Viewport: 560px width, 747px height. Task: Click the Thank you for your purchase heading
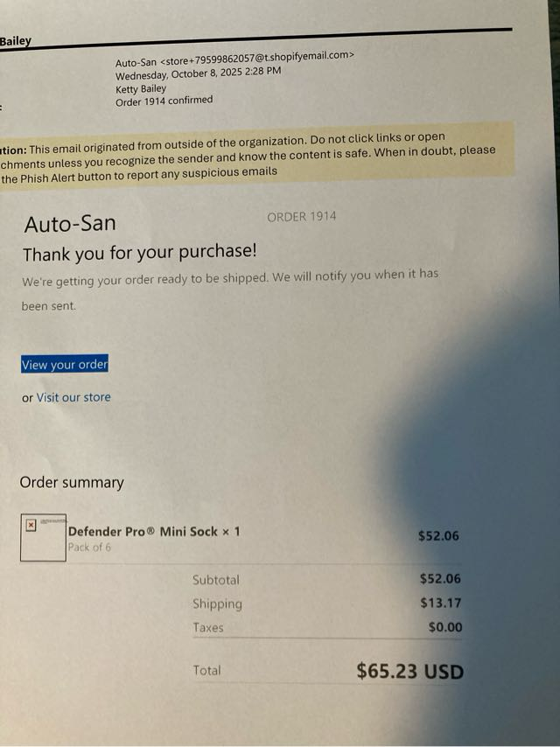tap(140, 252)
